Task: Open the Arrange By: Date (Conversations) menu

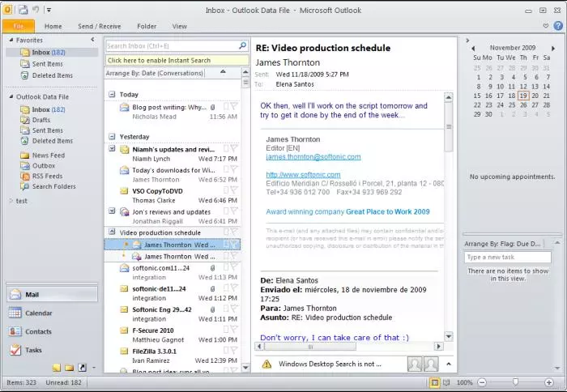Action: 155,73
